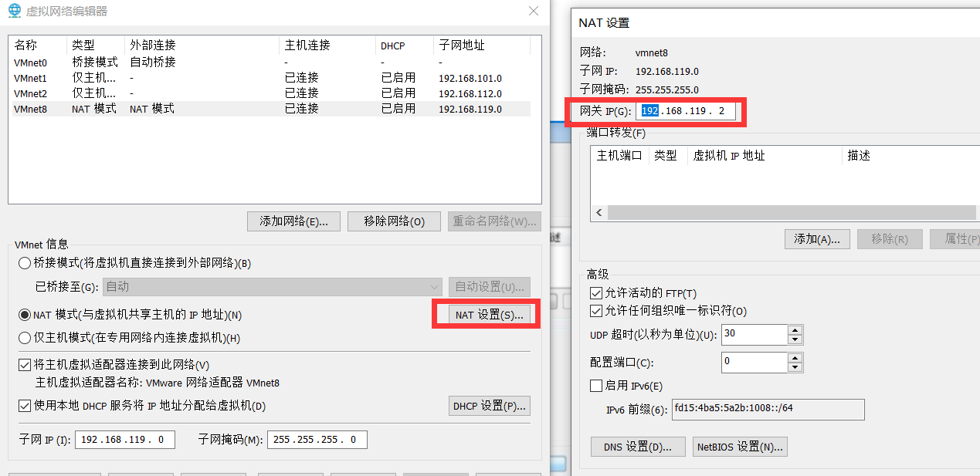Open NetBIOS 设置(N)... in NAT settings
Image resolution: width=980 pixels, height=476 pixels.
pyautogui.click(x=740, y=447)
